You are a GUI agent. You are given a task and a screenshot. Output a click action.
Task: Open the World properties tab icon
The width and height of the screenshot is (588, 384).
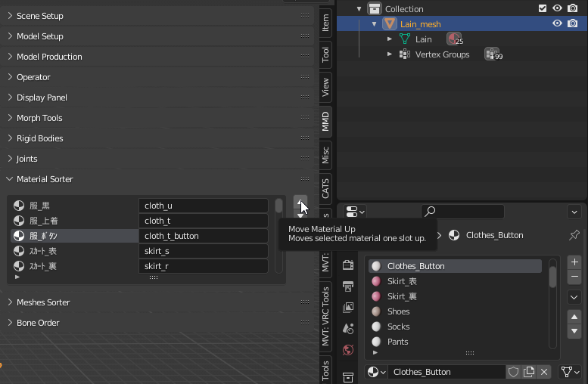click(x=348, y=350)
